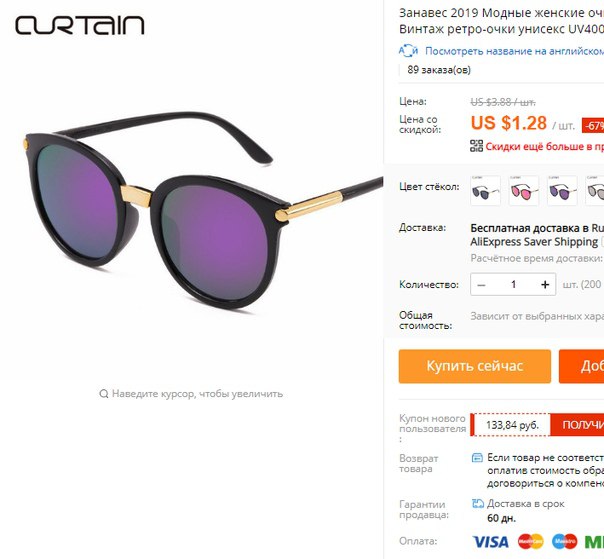Choose the purple lens color variant
Image resolution: width=604 pixels, height=559 pixels.
point(562,190)
